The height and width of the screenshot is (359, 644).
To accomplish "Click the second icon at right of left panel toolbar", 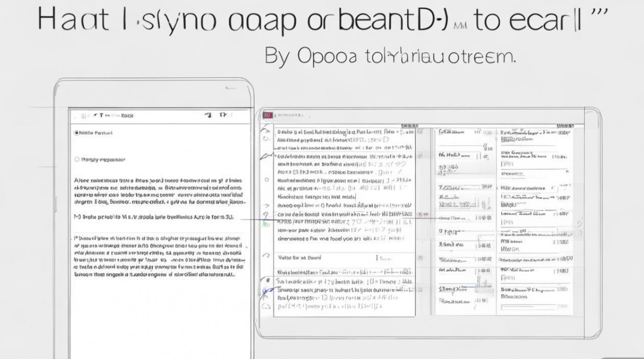I will tap(223, 115).
